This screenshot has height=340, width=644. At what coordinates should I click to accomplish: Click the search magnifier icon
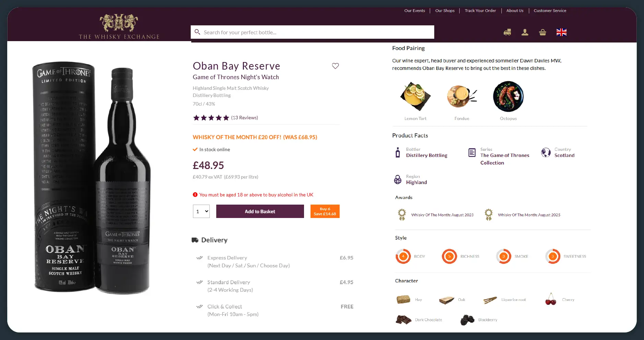coord(197,32)
